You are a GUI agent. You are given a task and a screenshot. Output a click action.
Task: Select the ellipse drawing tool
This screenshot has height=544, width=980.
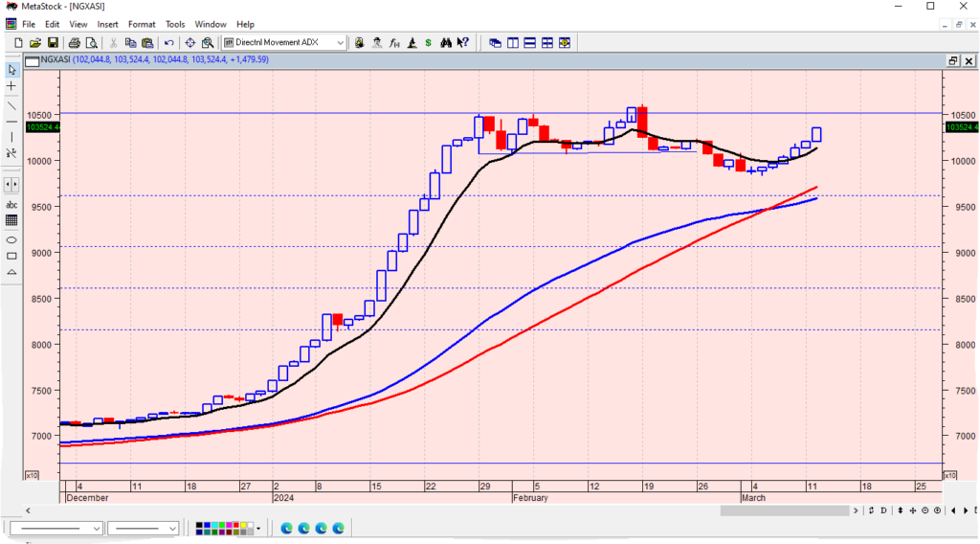coord(11,238)
